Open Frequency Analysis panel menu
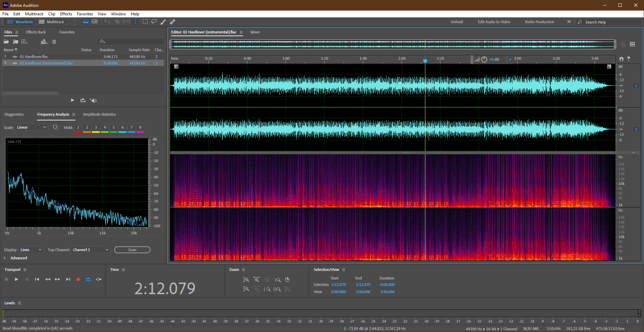This screenshot has width=644, height=332. pos(74,114)
